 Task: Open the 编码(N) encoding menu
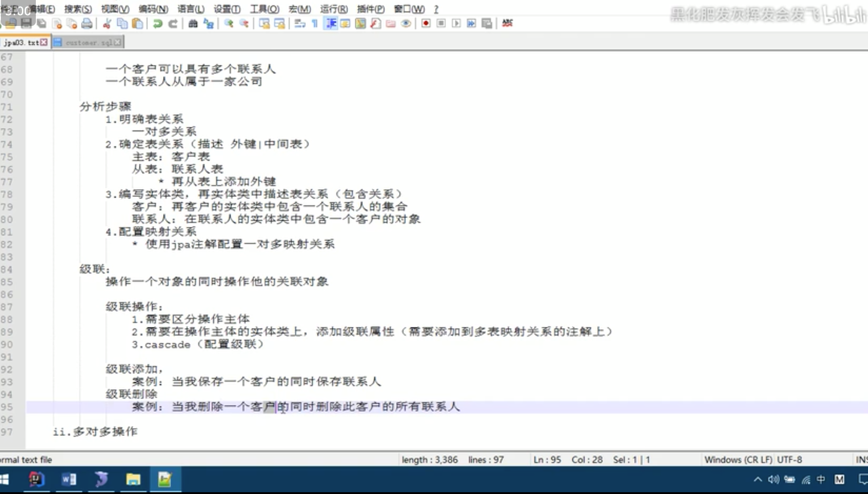(x=153, y=9)
